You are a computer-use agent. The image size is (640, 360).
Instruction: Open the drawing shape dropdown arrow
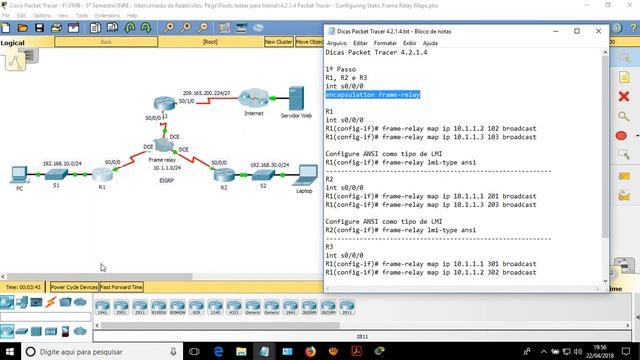coord(637,136)
